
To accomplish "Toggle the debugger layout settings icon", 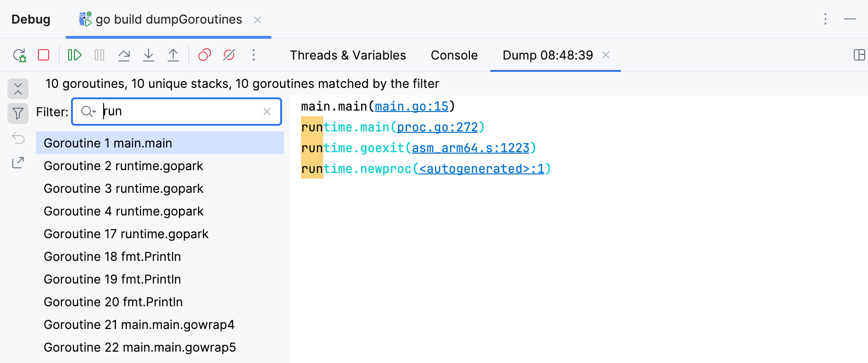I will 859,55.
